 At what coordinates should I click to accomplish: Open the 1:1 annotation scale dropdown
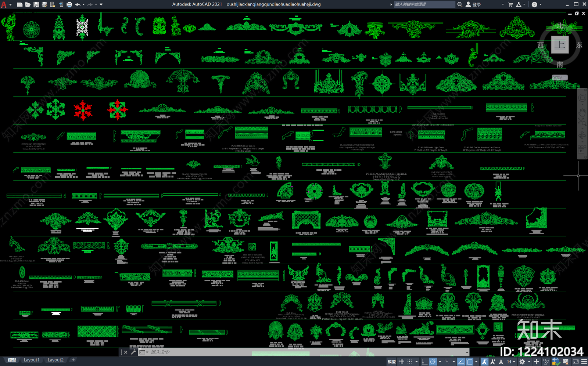tap(511, 362)
